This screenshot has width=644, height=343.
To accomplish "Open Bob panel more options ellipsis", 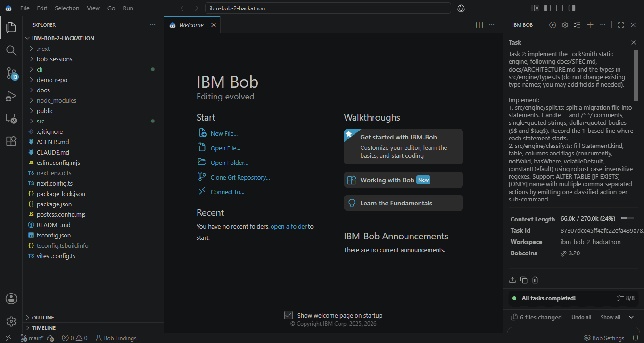I will click(603, 25).
